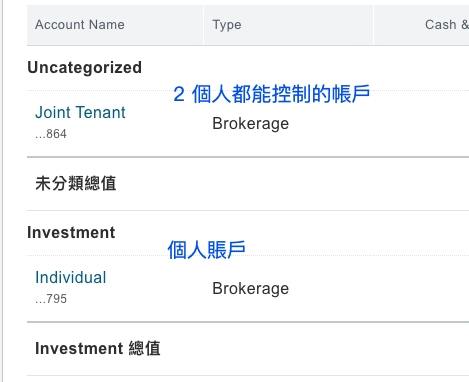The width and height of the screenshot is (469, 382).
Task: Open the Joint Tenant account link
Action: point(80,112)
